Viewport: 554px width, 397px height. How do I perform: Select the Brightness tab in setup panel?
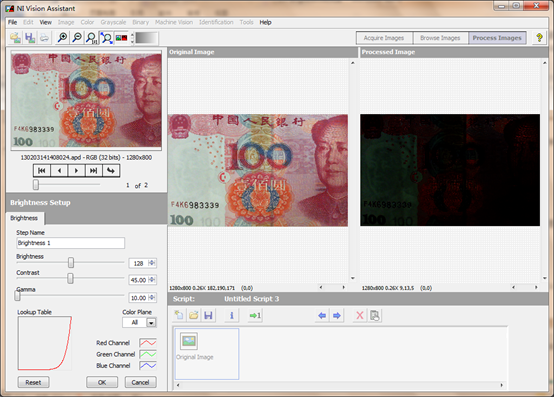click(24, 218)
